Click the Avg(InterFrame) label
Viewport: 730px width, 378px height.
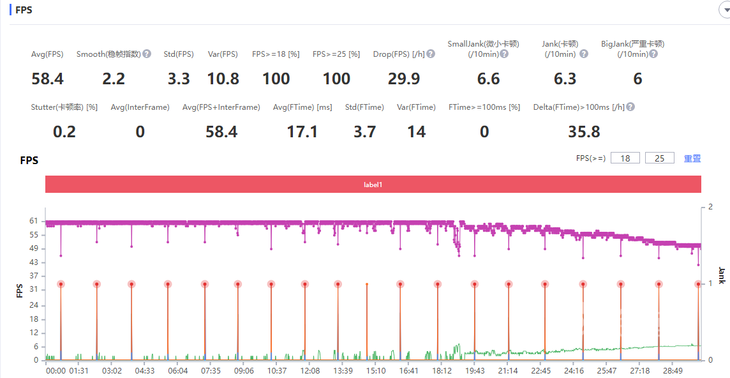[x=140, y=108]
